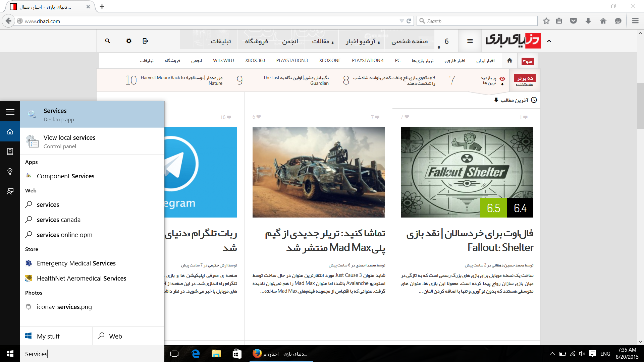This screenshot has width=644, height=362.
Task: Select PLAYSTATION 4 in the site navigation
Action: pyautogui.click(x=368, y=60)
